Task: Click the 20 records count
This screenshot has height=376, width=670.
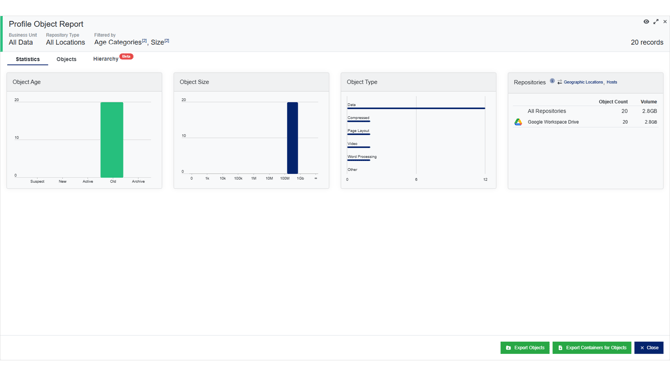Action: click(x=647, y=42)
